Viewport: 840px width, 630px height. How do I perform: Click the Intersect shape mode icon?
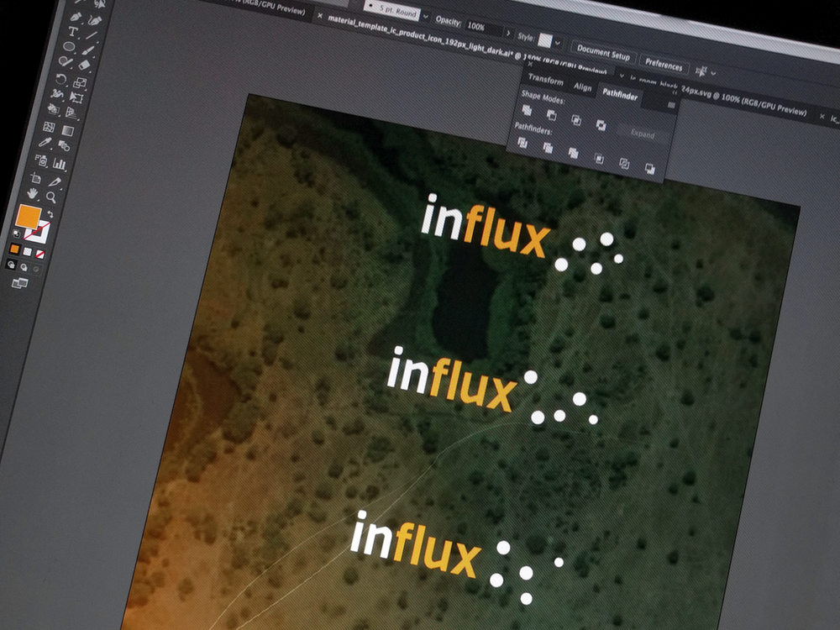(576, 120)
